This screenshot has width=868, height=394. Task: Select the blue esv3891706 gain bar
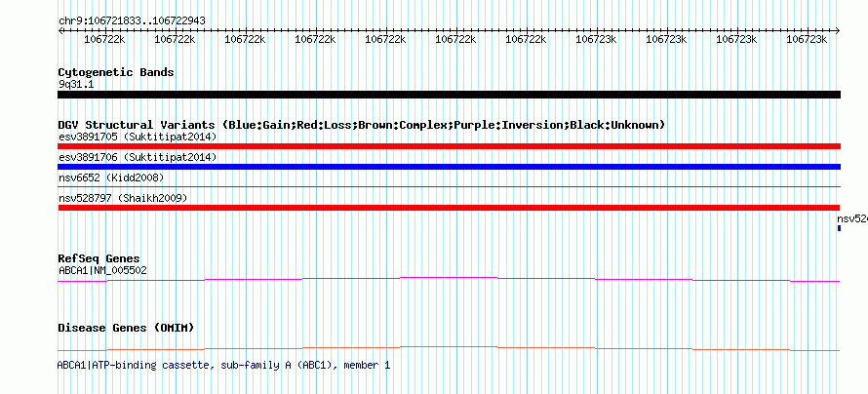tap(449, 167)
